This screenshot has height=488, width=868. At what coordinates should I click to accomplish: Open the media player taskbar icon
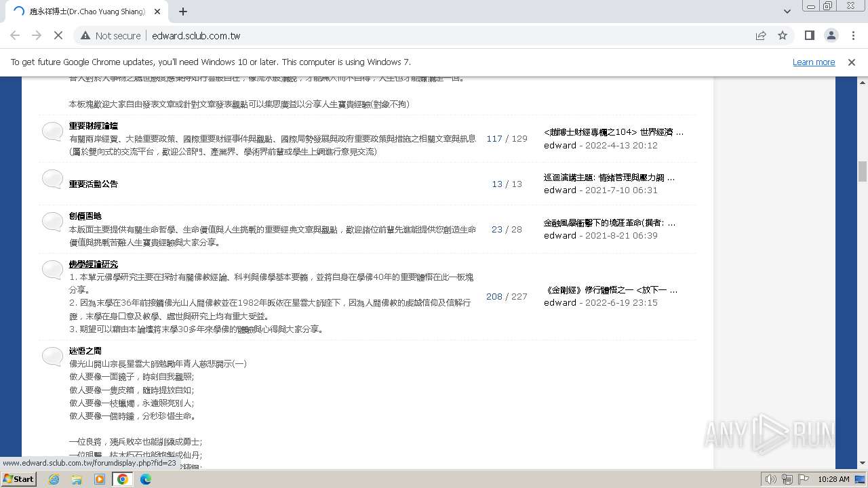(100, 479)
